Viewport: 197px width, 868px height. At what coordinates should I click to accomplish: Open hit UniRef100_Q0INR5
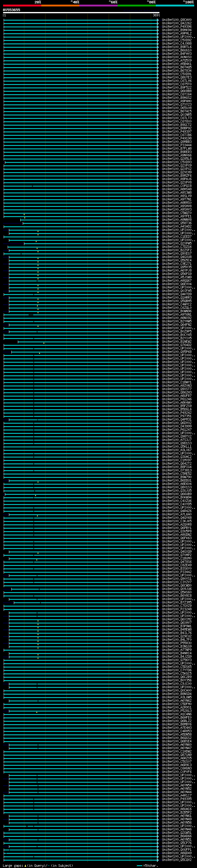tap(177, 115)
